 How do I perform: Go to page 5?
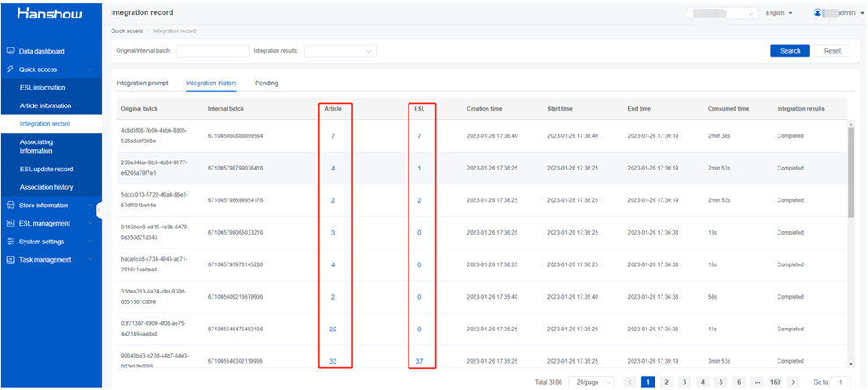click(720, 382)
